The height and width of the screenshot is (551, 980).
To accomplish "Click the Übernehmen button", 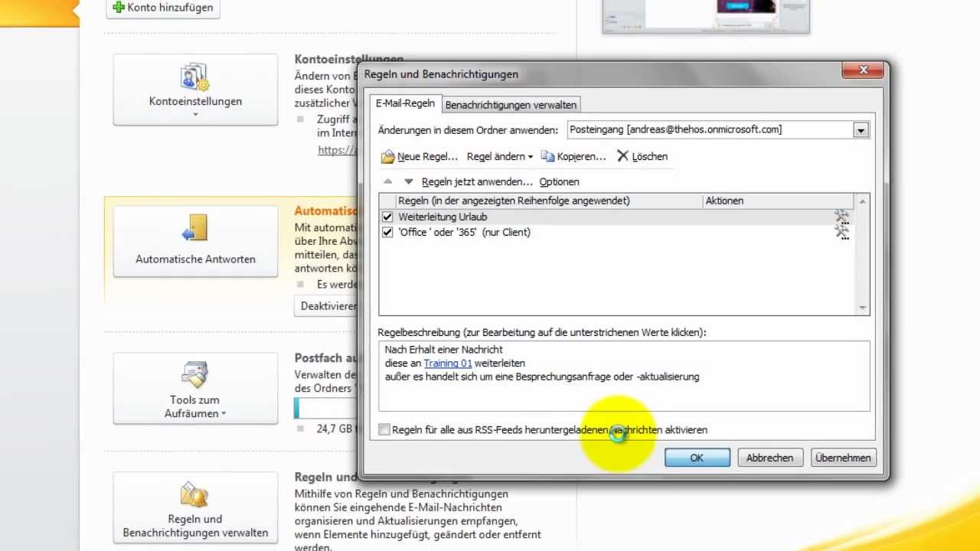I will coord(843,458).
